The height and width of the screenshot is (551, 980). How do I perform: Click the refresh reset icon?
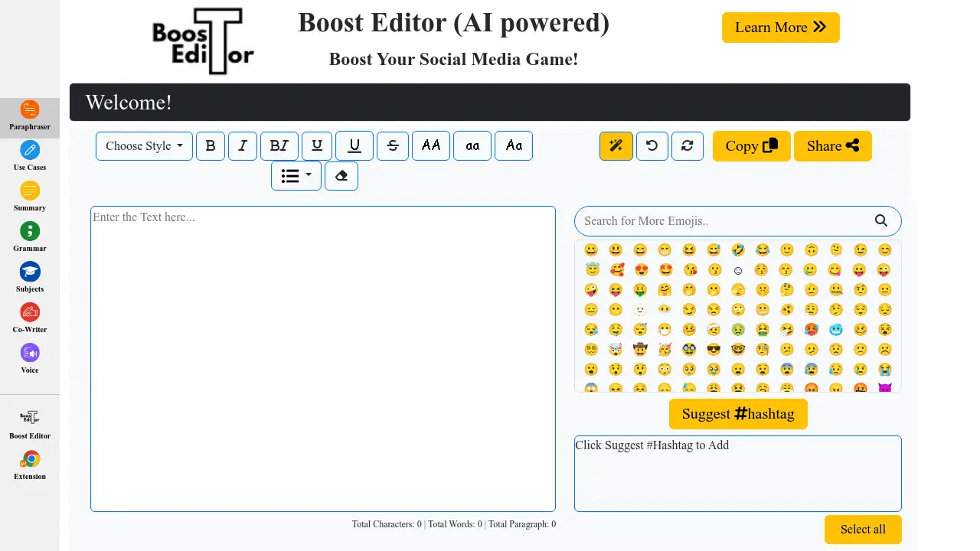[x=688, y=146]
